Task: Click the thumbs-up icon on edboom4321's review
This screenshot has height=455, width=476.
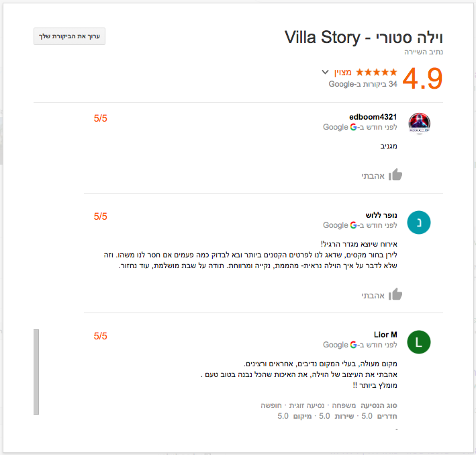Action: coord(395,175)
